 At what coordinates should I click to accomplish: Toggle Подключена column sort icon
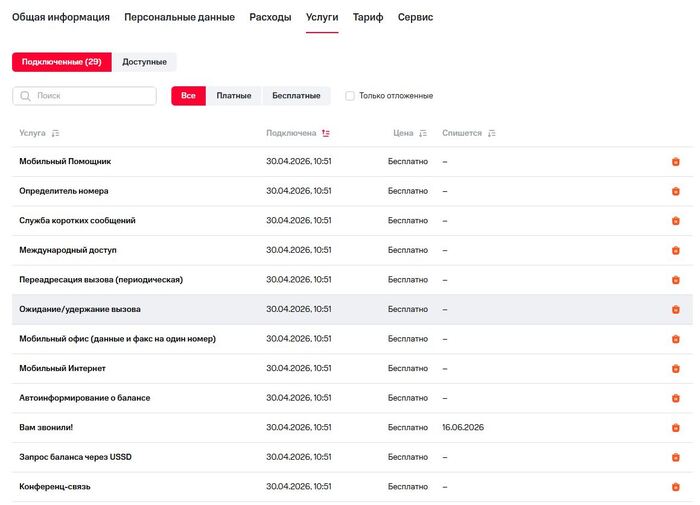(326, 133)
